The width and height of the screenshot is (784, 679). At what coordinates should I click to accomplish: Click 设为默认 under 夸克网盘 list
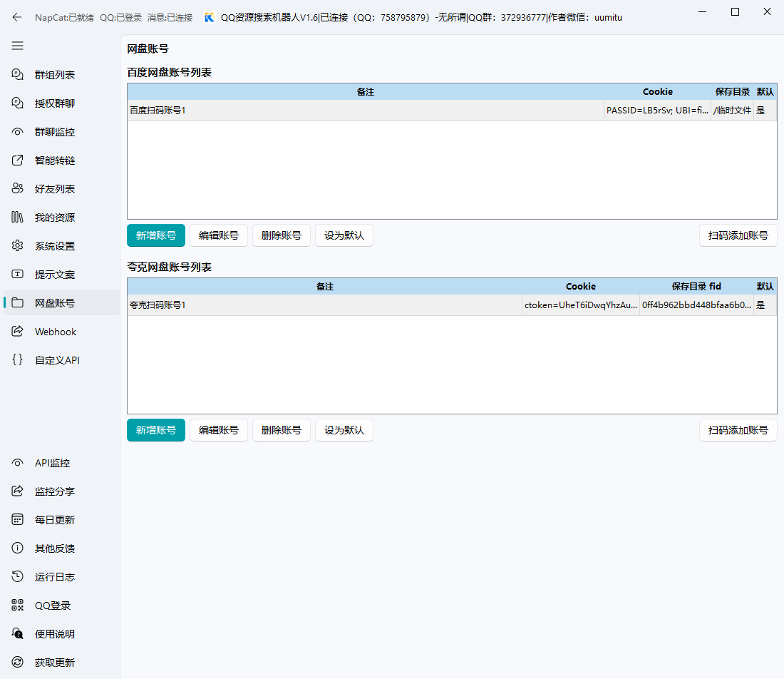click(x=344, y=430)
